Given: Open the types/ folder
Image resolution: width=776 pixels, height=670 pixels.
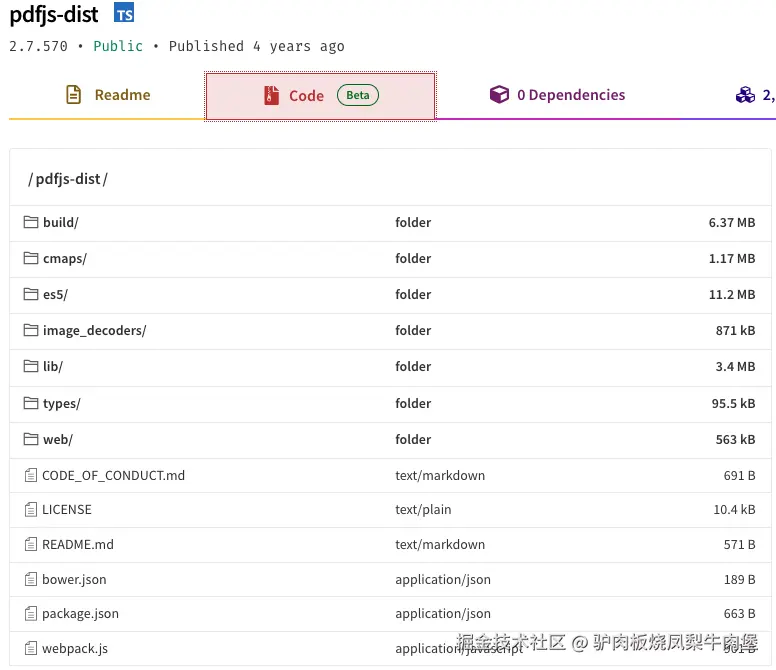Looking at the screenshot, I should [x=62, y=403].
